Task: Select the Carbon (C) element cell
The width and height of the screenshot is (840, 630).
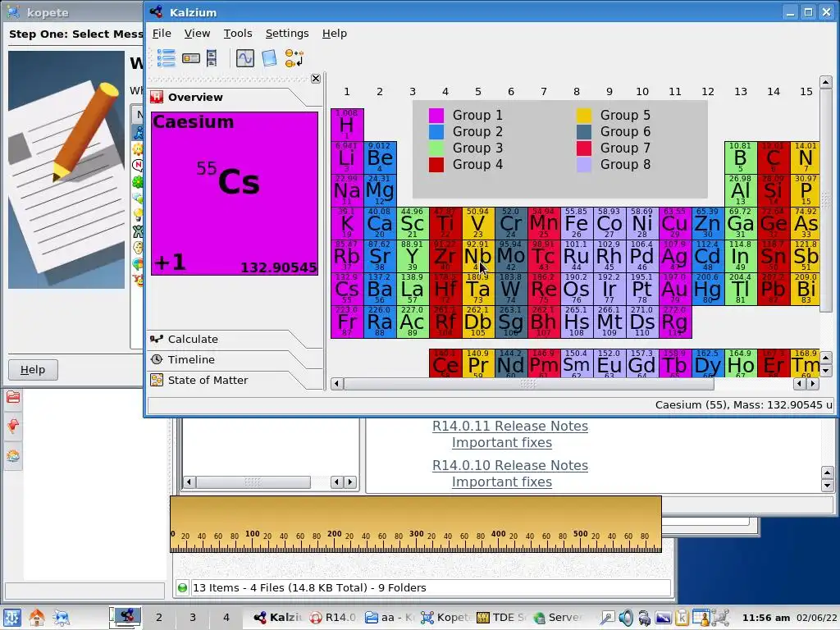Action: point(773,158)
